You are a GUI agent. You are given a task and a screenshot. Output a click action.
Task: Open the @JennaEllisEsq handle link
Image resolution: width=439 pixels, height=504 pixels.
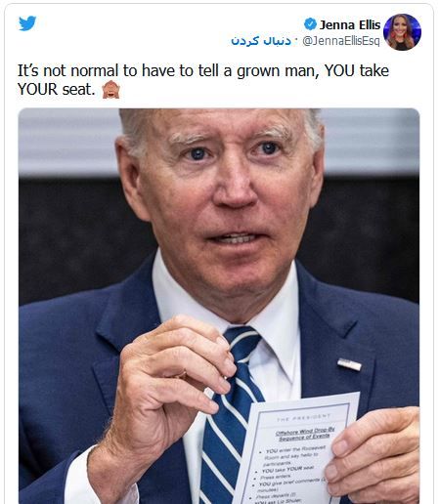(x=341, y=41)
